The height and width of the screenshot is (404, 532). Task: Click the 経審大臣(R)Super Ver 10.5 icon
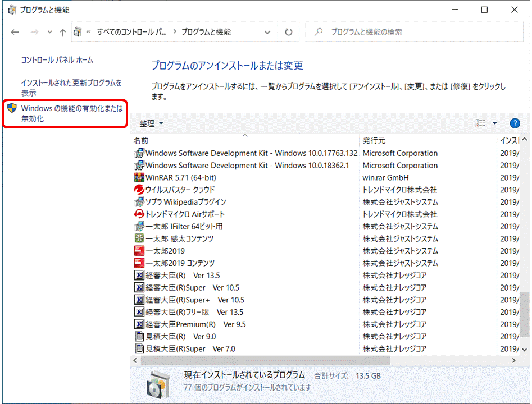click(x=139, y=287)
